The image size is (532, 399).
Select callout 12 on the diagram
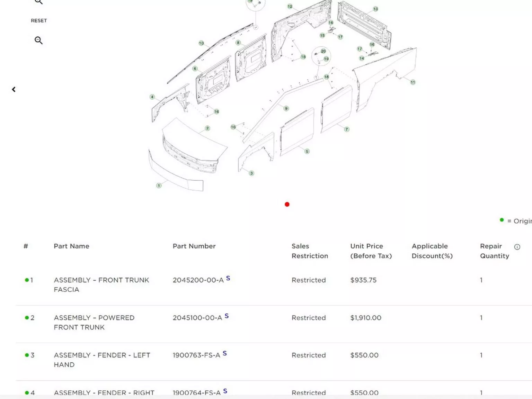click(290, 7)
